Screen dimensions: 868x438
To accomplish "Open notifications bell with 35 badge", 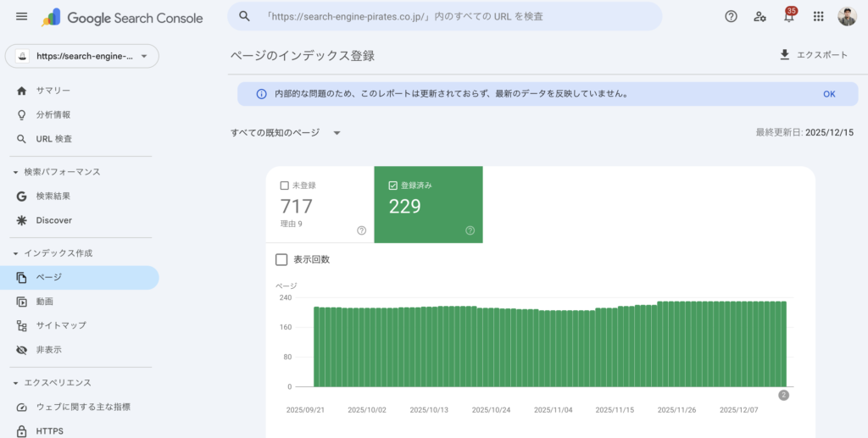I will [789, 16].
